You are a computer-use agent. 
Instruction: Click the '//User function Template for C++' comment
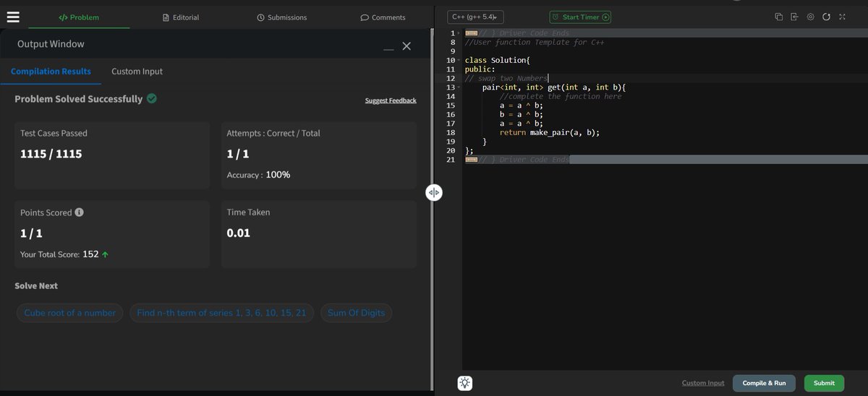pos(535,43)
